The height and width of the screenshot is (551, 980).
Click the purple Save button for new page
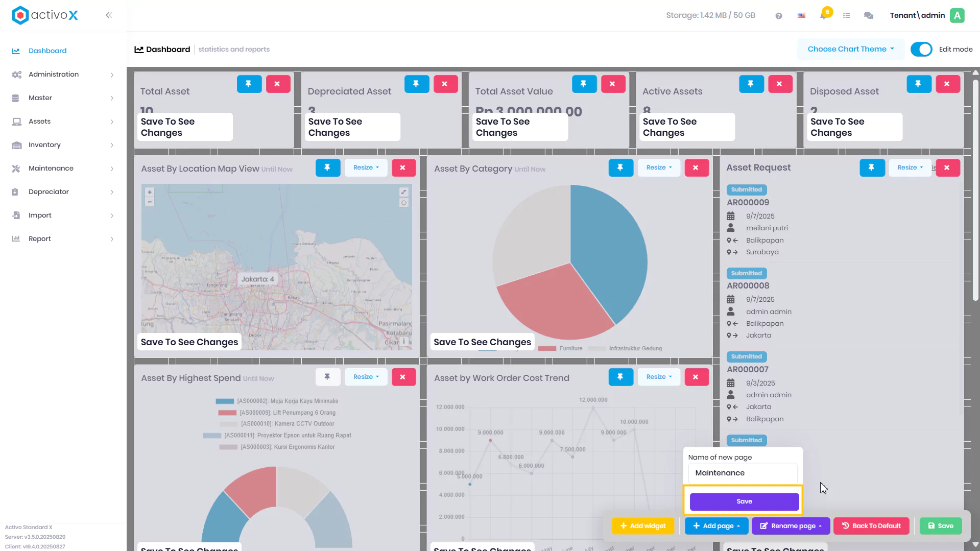(x=744, y=501)
